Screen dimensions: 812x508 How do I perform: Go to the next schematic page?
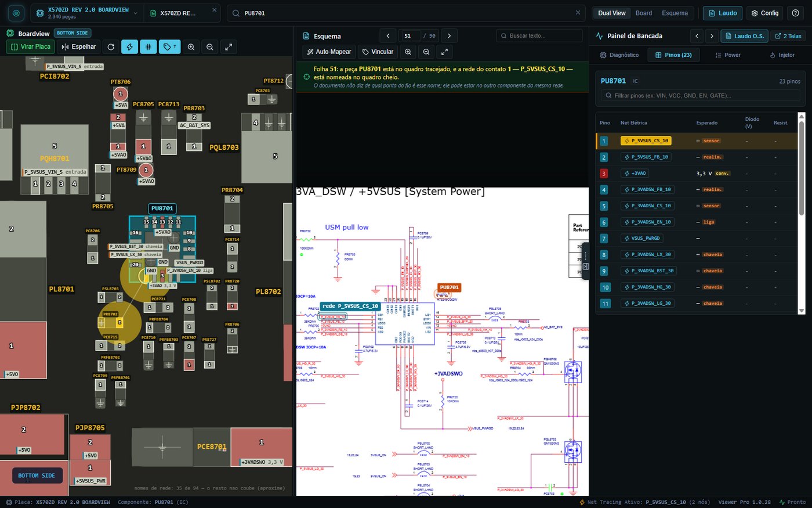(449, 36)
